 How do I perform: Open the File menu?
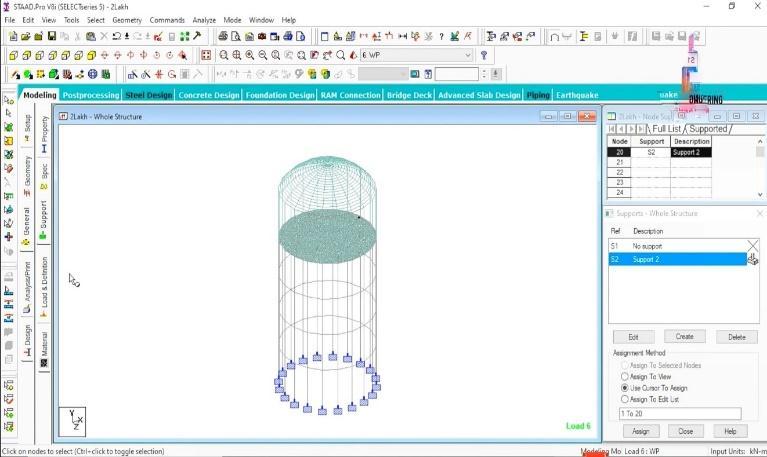(x=10, y=20)
